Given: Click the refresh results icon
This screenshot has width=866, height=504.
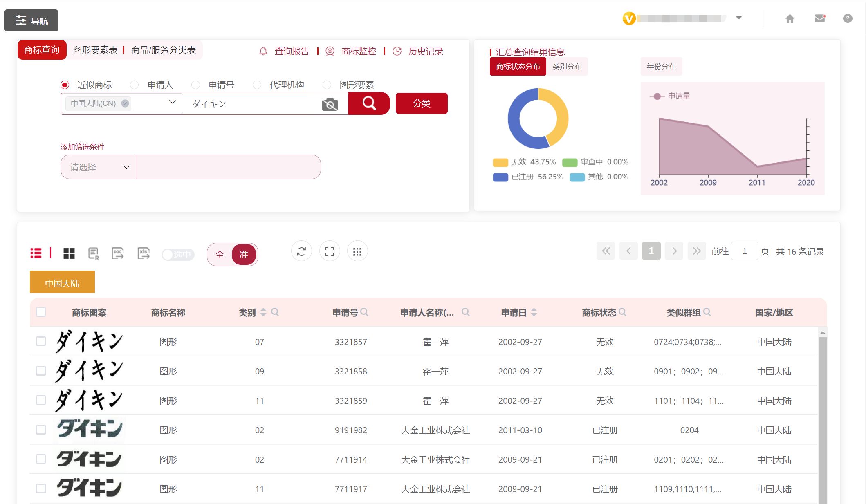Looking at the screenshot, I should pyautogui.click(x=301, y=251).
